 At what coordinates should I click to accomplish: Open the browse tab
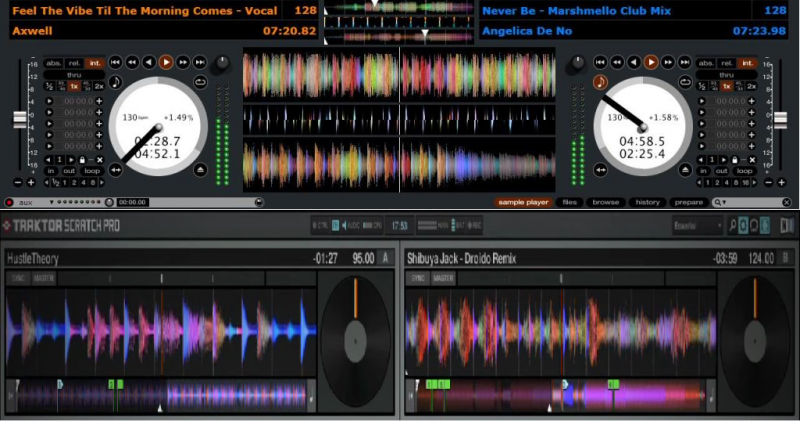pos(606,202)
